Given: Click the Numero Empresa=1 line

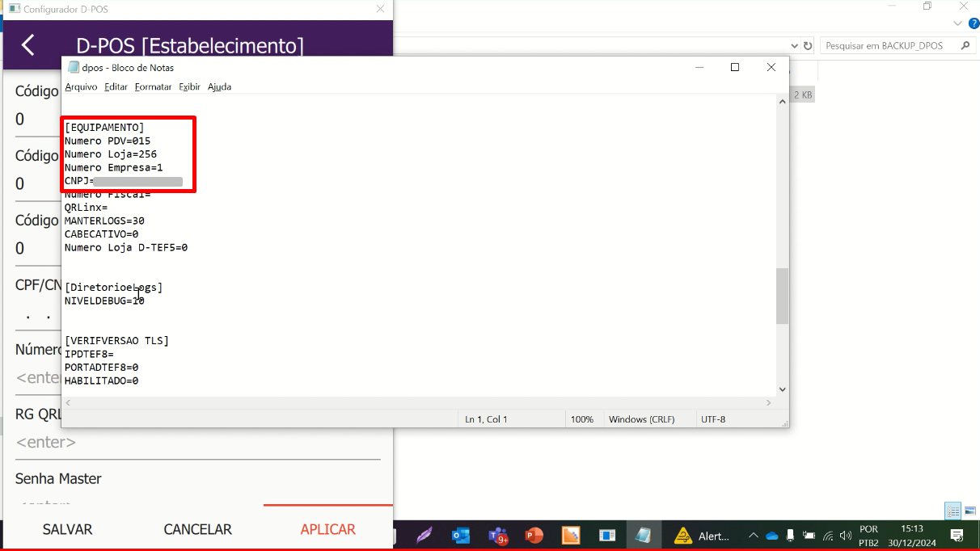Looking at the screenshot, I should pyautogui.click(x=114, y=167).
